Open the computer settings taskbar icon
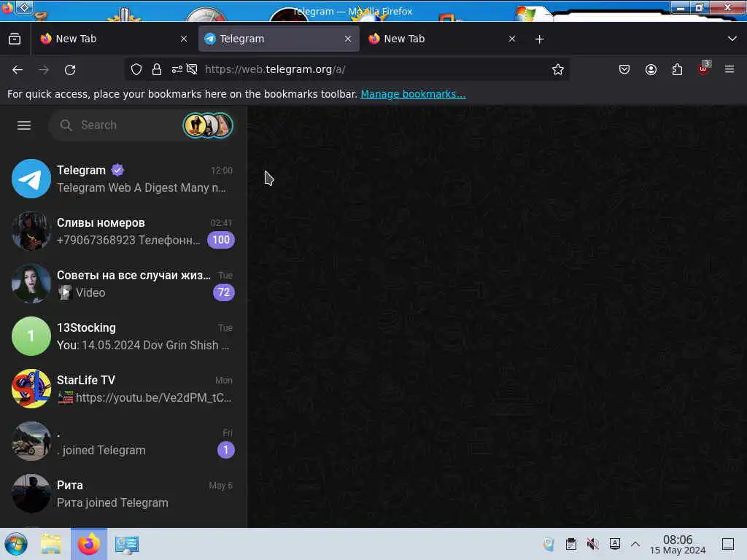Image resolution: width=747 pixels, height=560 pixels. click(127, 544)
